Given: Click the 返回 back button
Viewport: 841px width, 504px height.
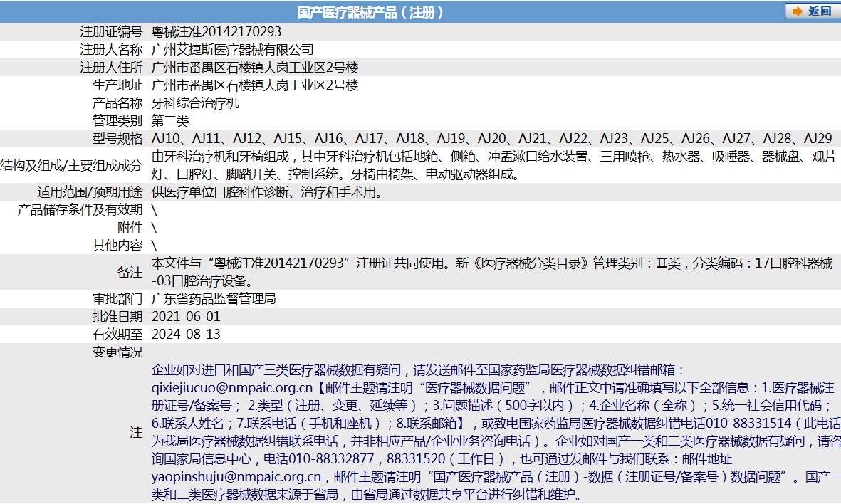Looking at the screenshot, I should (812, 11).
